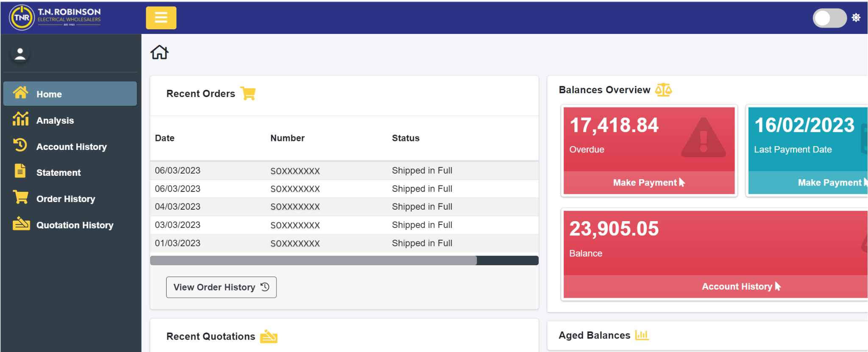Click the Order History cart icon

pos(20,197)
